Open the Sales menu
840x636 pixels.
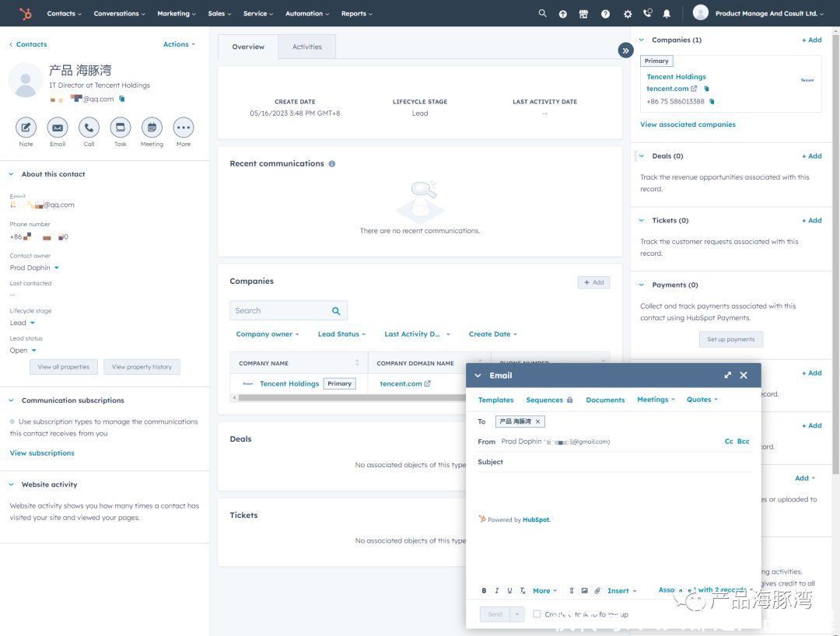click(x=219, y=13)
